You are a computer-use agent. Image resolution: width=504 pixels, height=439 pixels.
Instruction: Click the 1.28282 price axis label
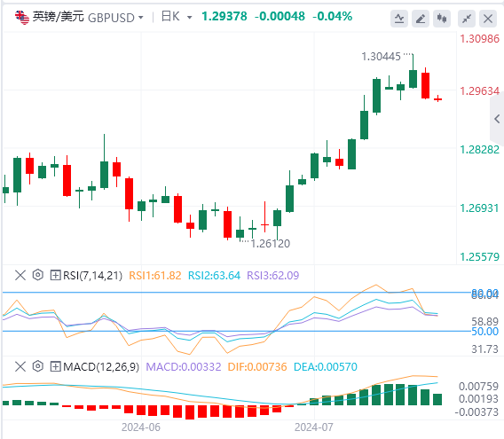479,150
